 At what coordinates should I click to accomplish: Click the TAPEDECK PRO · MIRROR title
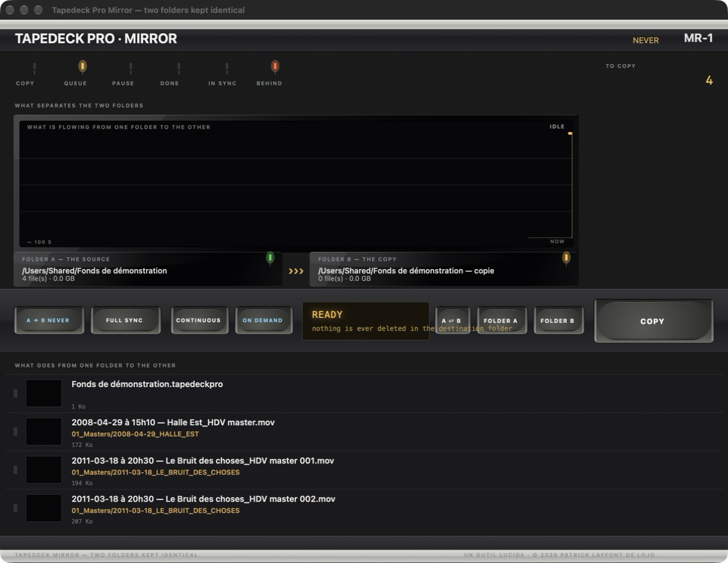pyautogui.click(x=96, y=38)
